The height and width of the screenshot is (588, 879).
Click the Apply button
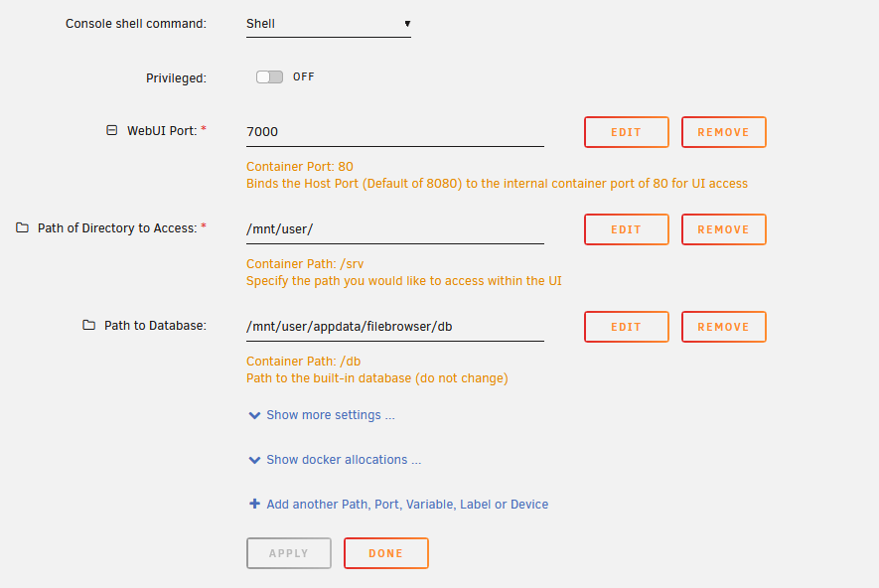(x=289, y=553)
